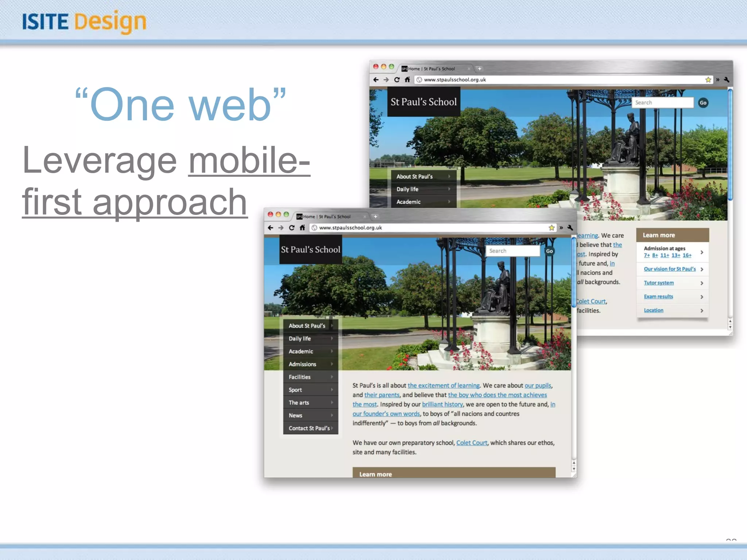747x560 pixels.
Task: Open wrench menu in the rear browser window
Action: [x=727, y=79]
